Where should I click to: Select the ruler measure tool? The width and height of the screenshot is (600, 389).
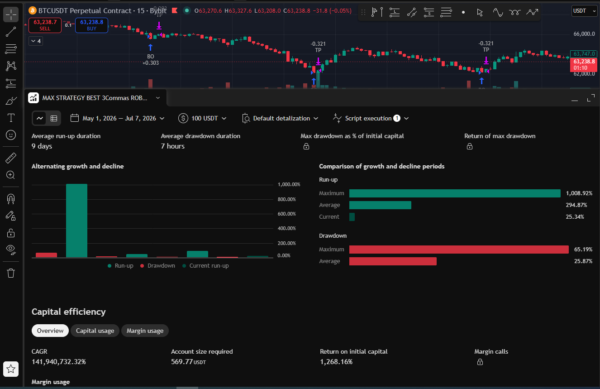11,158
